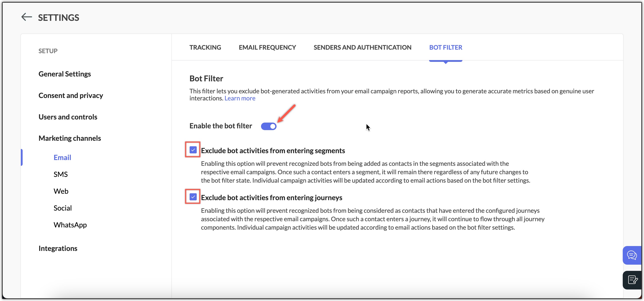Select WhatsApp under Marketing channels
Screen dimensions: 644x301
70,225
